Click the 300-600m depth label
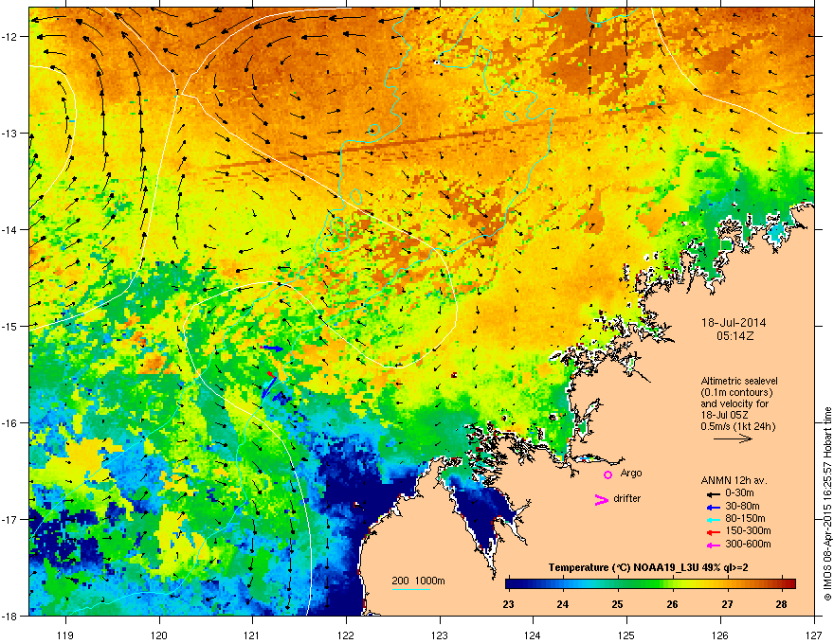The width and height of the screenshot is (834, 644). (748, 545)
